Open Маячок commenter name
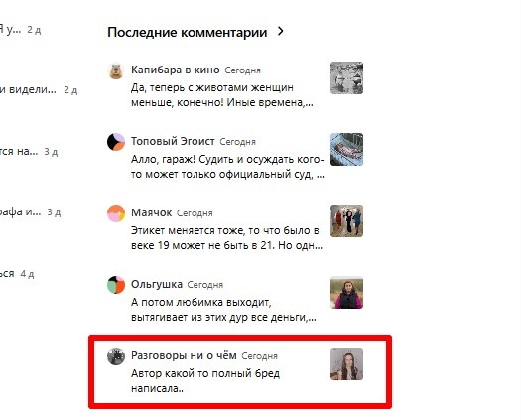The height and width of the screenshot is (420, 521). pyautogui.click(x=151, y=212)
